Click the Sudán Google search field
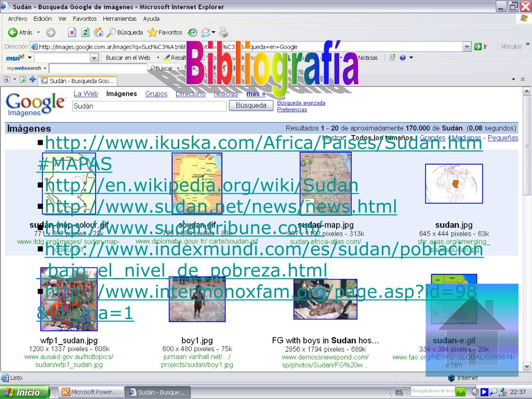This screenshot has width=532, height=399. [x=149, y=106]
